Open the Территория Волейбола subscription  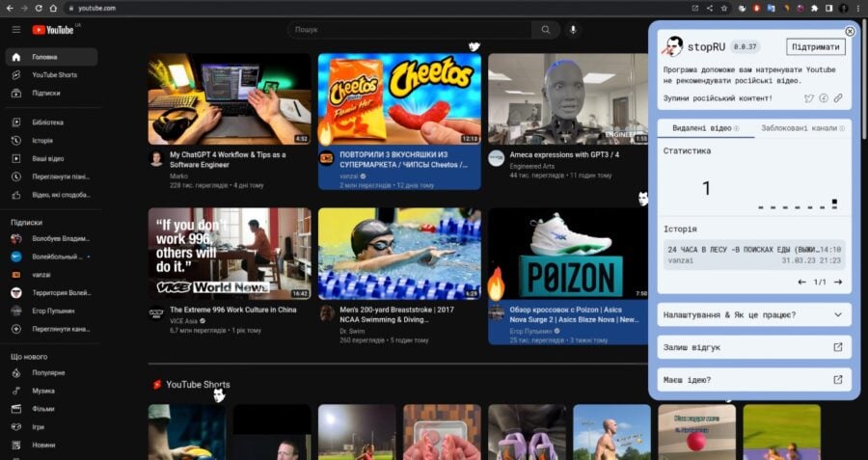[x=51, y=293]
